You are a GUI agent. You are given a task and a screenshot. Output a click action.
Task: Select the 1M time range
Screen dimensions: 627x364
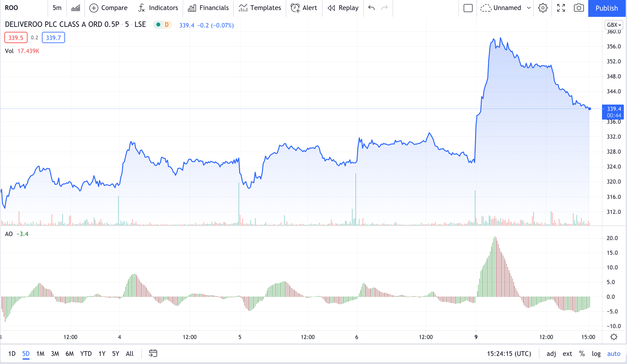(40, 353)
